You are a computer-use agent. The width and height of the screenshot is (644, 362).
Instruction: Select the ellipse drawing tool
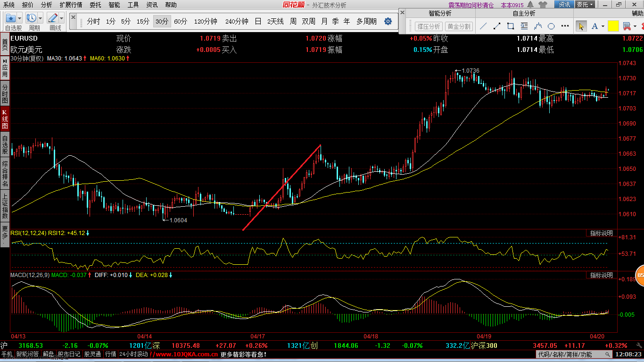(x=551, y=26)
